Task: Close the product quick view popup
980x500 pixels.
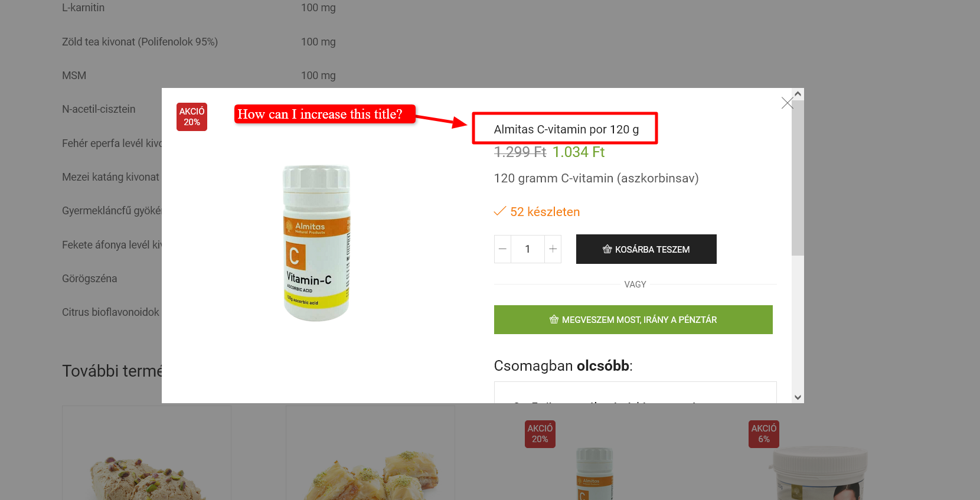Action: (x=787, y=103)
